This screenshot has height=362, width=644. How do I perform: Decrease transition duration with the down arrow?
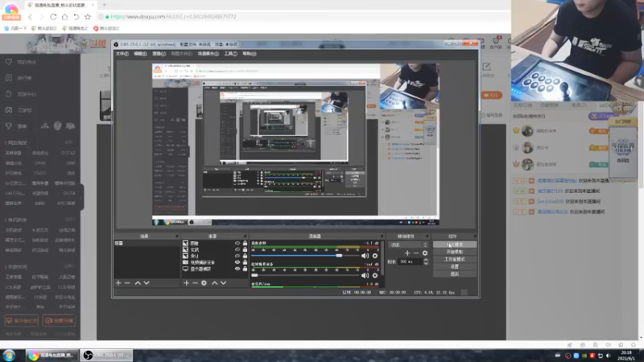click(426, 264)
